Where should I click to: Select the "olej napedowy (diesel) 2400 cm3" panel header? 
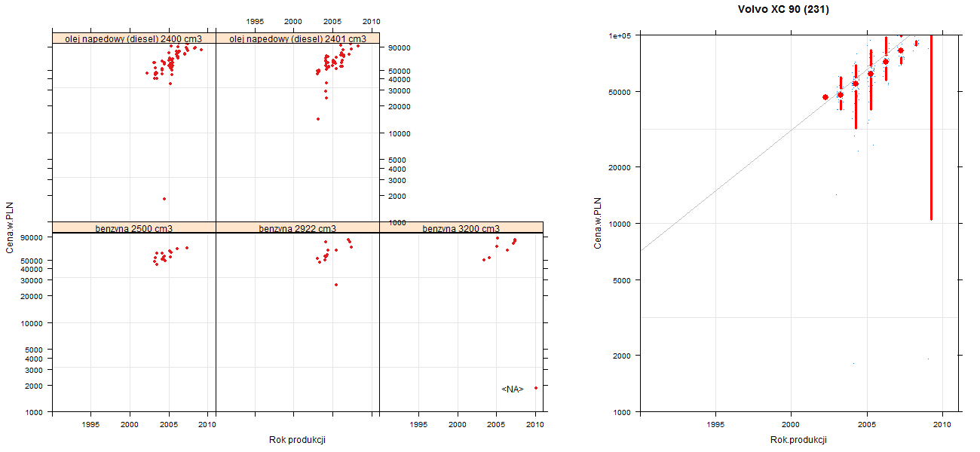pos(134,38)
